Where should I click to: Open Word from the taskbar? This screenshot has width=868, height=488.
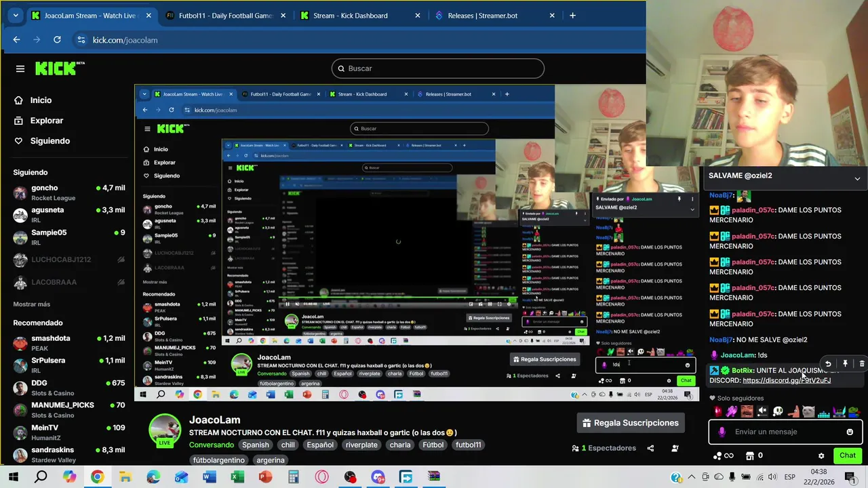pyautogui.click(x=209, y=477)
